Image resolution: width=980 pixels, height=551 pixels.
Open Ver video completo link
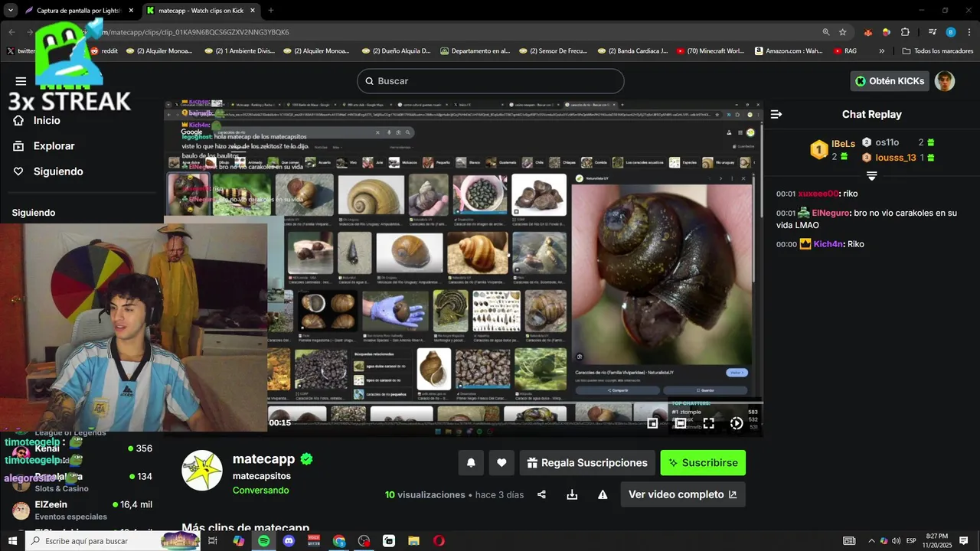coord(682,494)
